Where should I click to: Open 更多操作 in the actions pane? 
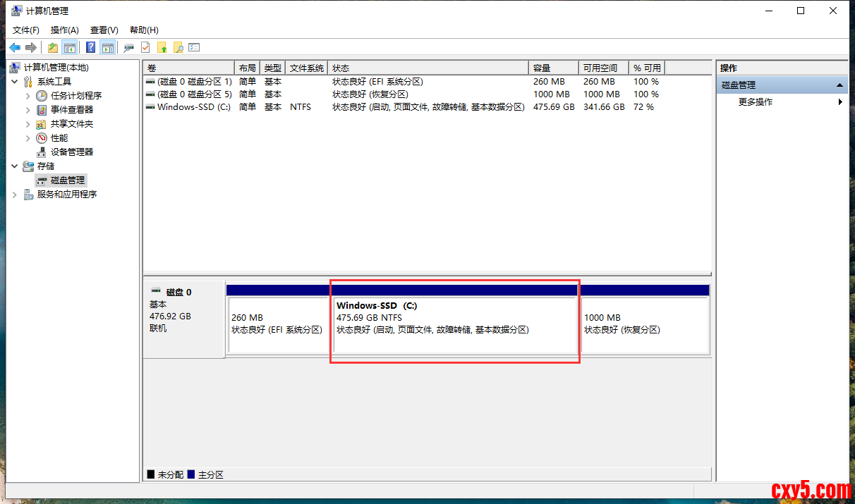pos(756,102)
